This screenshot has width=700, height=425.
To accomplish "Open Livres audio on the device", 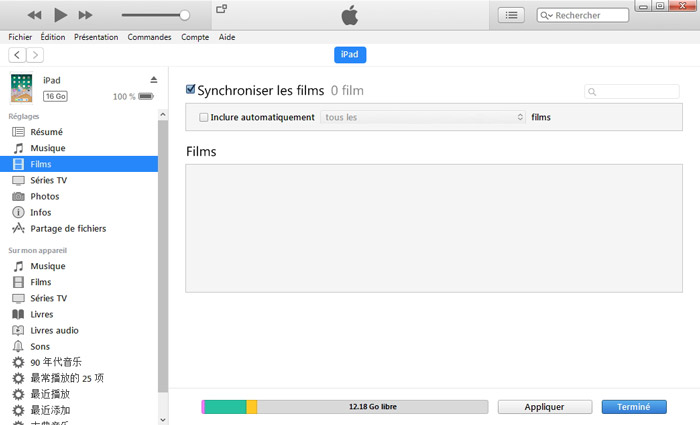I will tap(79, 330).
